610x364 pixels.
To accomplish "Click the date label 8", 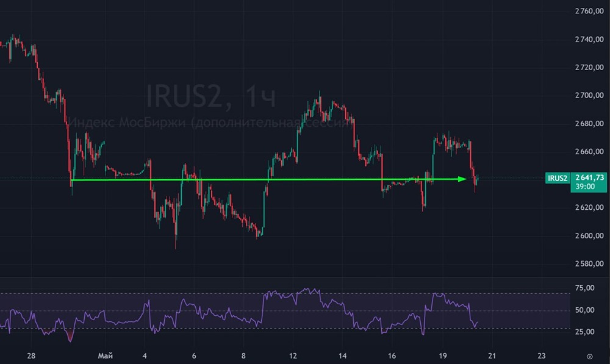I will 243,356.
